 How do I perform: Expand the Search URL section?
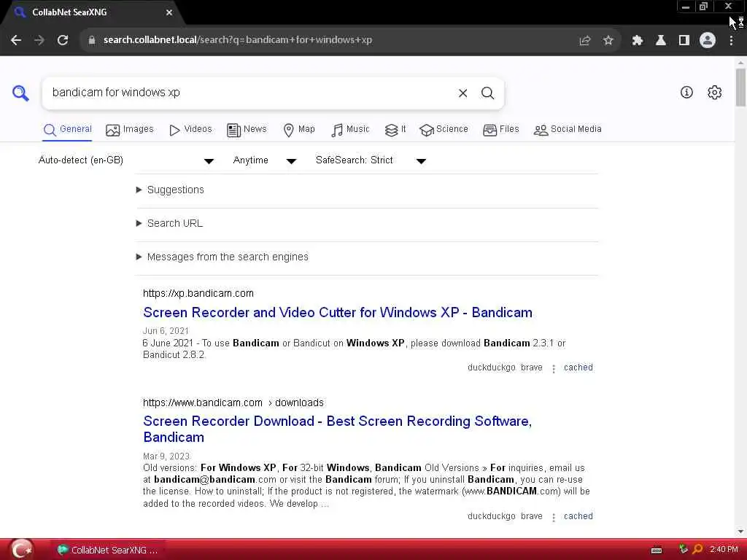pos(169,223)
